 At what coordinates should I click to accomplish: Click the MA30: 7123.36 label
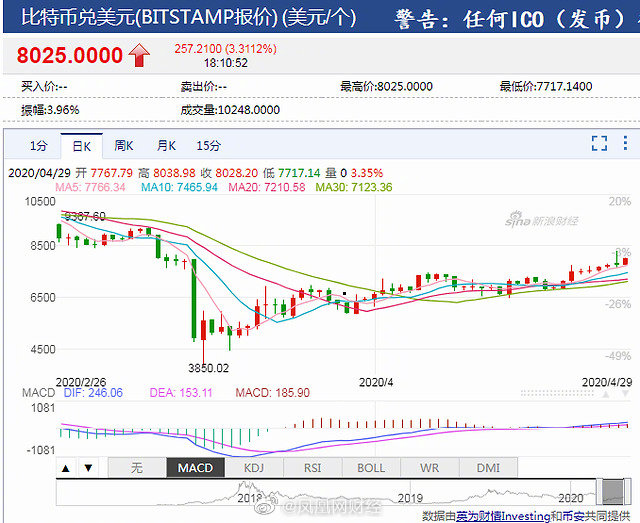354,187
